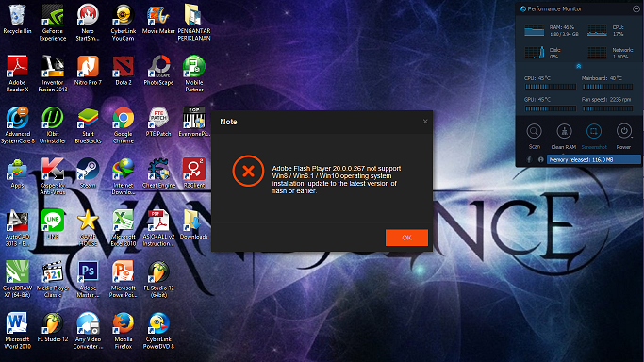Click the 'Memory released: 116.0 MB' notice
Viewport: 644px width, 362px height.
point(593,159)
